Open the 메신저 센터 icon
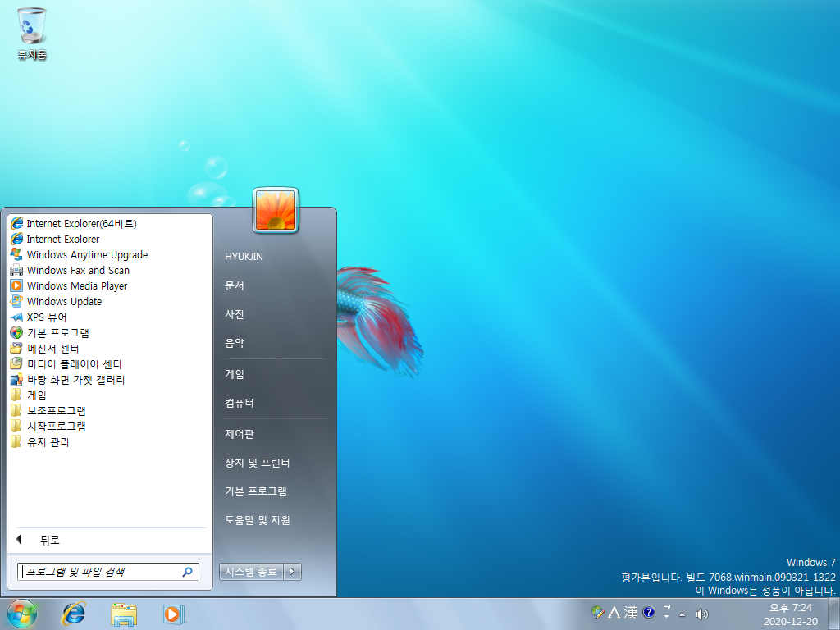 pos(17,348)
